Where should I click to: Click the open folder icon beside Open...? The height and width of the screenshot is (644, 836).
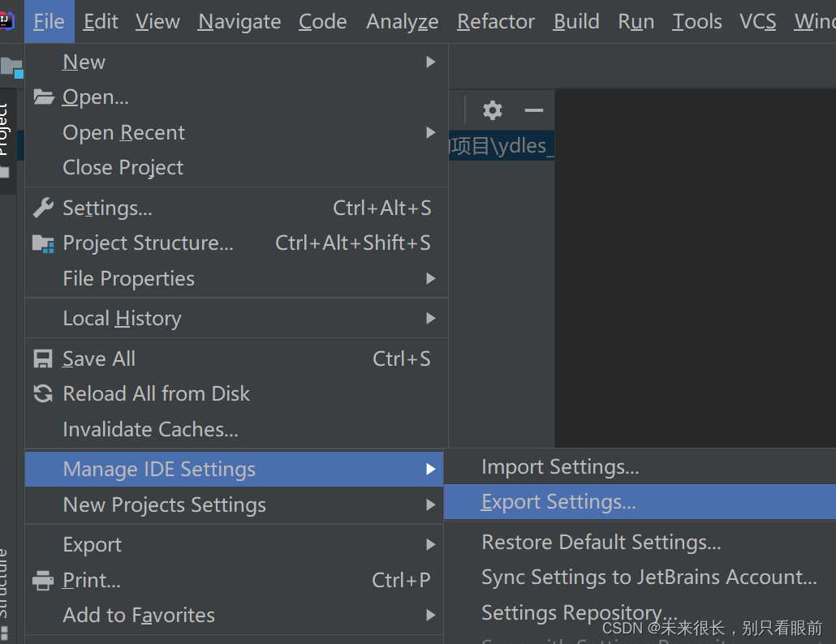44,97
